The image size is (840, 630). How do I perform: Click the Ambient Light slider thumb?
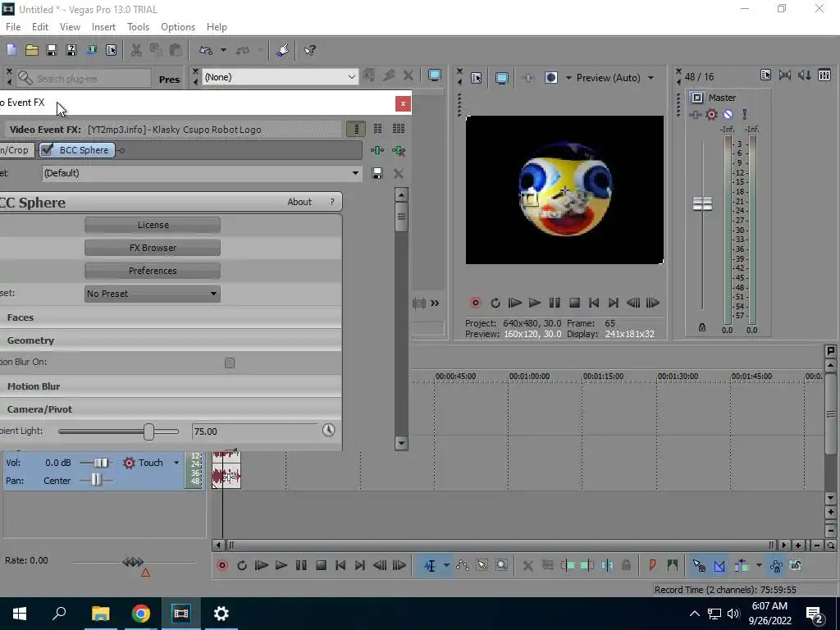(x=149, y=431)
